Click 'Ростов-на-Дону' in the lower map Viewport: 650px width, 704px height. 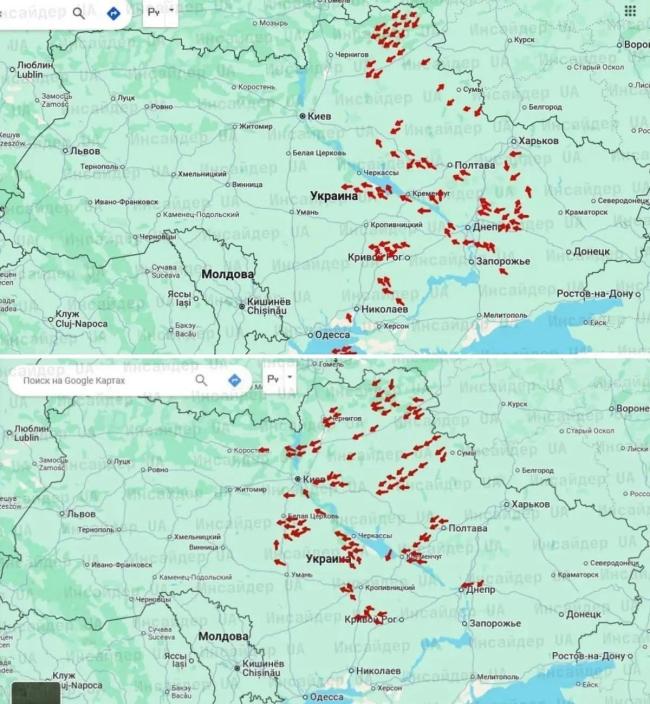(x=589, y=656)
